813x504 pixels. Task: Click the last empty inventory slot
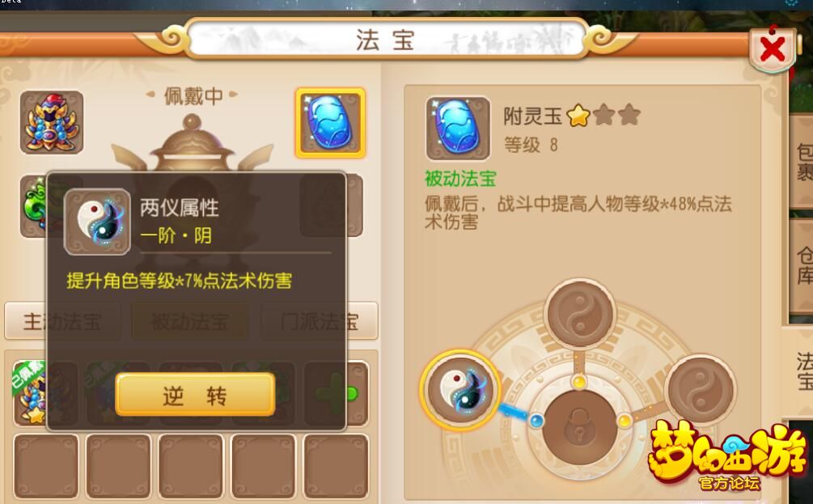(336, 466)
